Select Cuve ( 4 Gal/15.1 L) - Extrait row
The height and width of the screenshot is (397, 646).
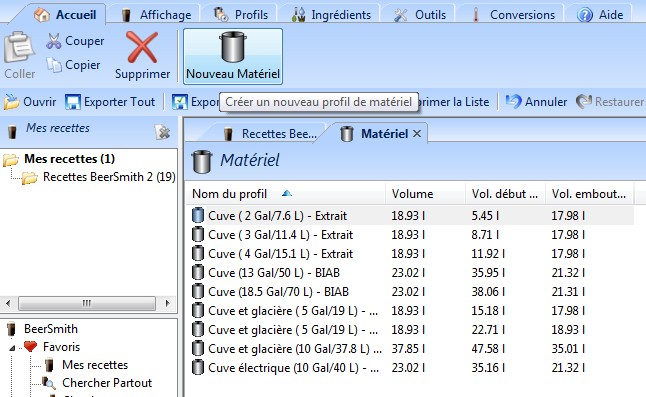(411, 254)
